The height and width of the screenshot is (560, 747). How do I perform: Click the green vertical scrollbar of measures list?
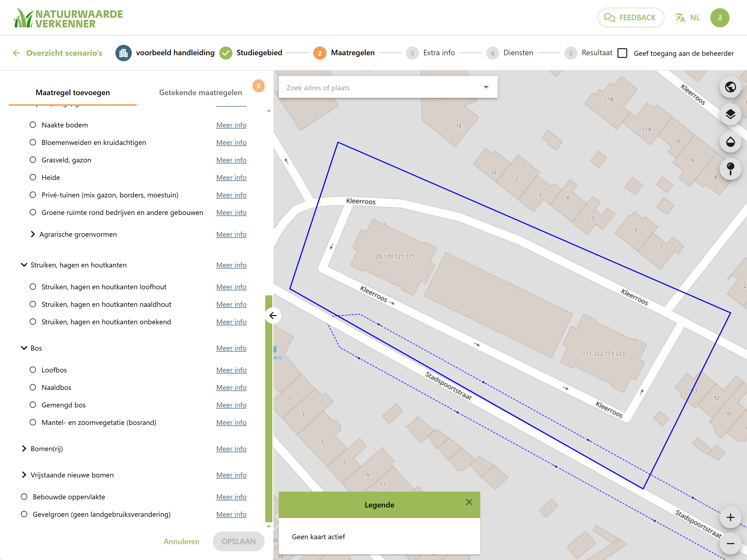coord(269,409)
